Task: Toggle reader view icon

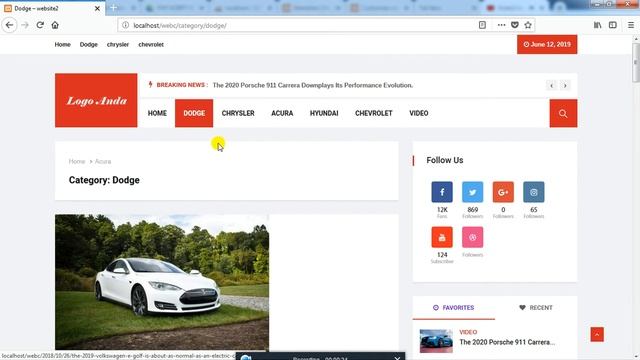Action: coord(482,25)
